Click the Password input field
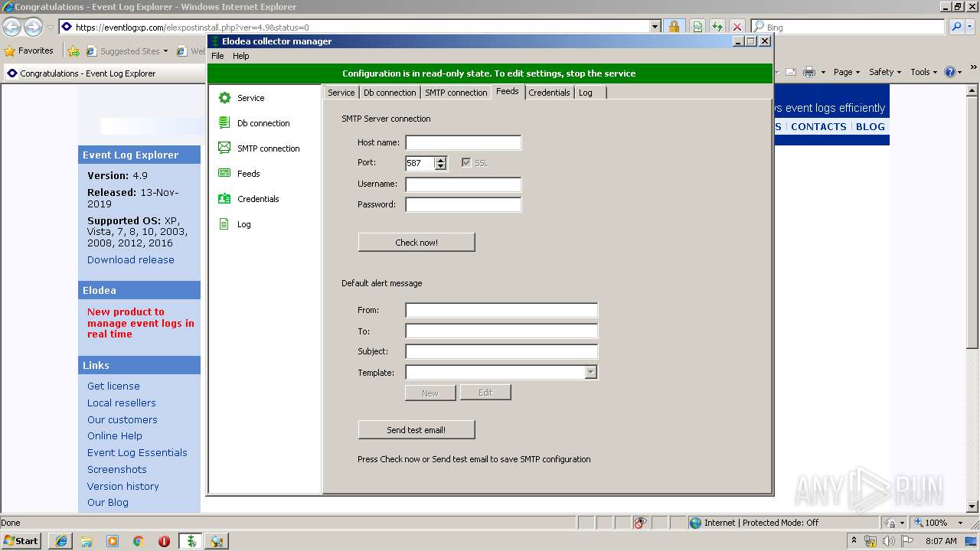The image size is (980, 551). click(x=463, y=204)
